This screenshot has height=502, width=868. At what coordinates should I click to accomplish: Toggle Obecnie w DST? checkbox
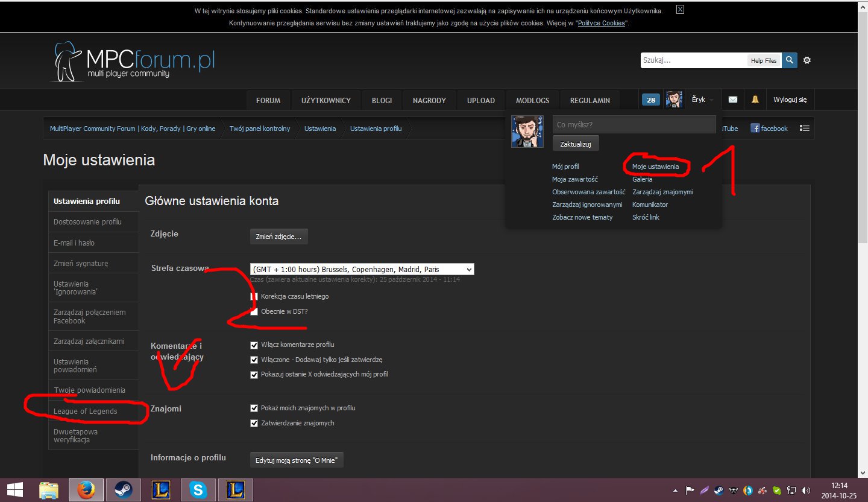pos(254,312)
